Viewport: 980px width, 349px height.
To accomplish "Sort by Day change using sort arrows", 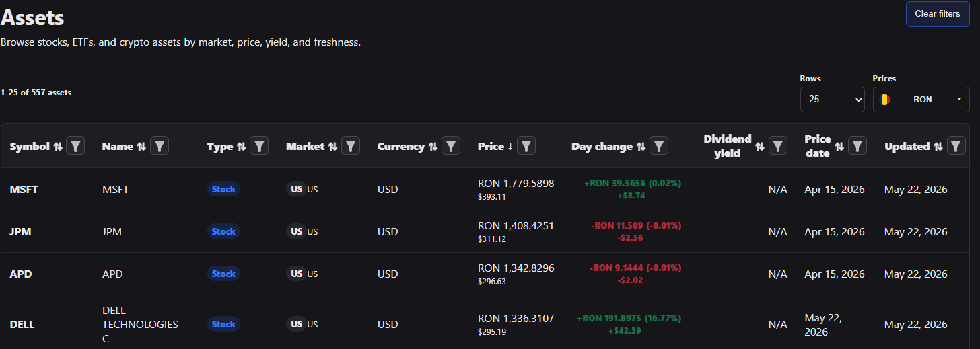I will point(641,146).
